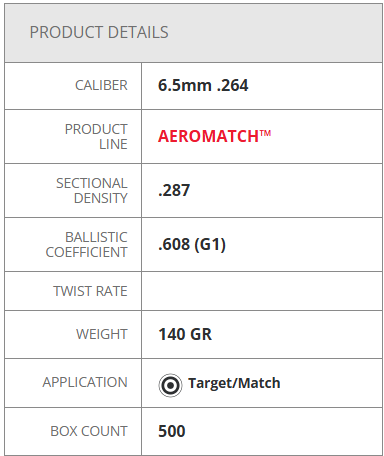Image resolution: width=384 pixels, height=456 pixels.
Task: Click the (G1) text in ballistic coefficient
Action: (210, 245)
